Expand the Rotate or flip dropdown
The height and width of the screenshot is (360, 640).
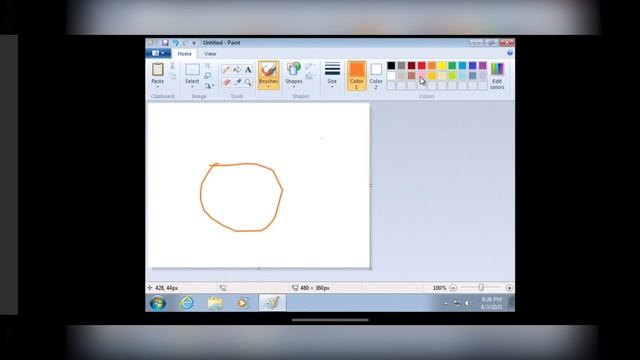coord(209,86)
